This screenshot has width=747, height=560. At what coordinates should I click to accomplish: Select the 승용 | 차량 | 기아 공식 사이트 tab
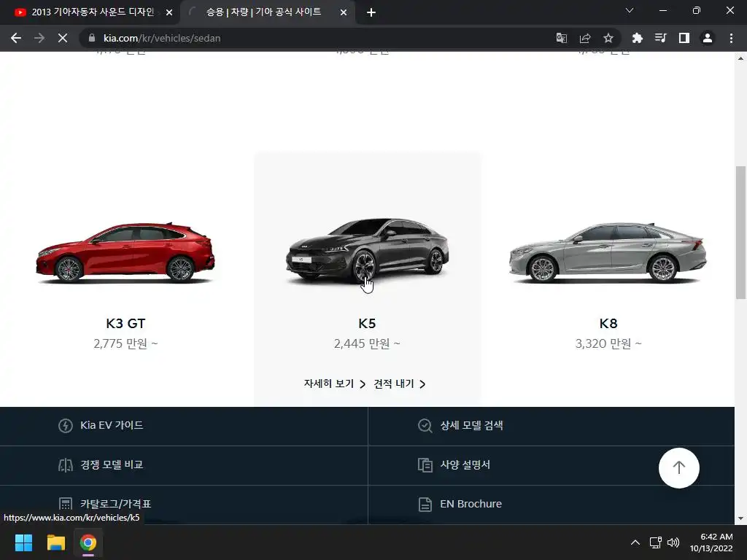[x=263, y=12]
